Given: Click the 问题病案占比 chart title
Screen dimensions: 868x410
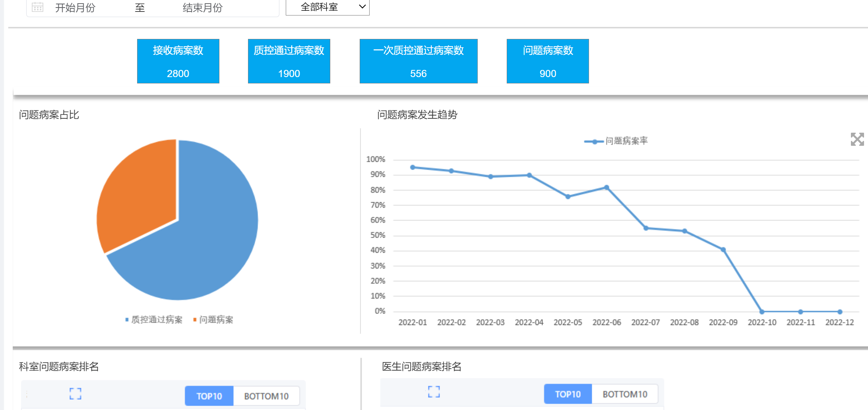Looking at the screenshot, I should tap(49, 115).
